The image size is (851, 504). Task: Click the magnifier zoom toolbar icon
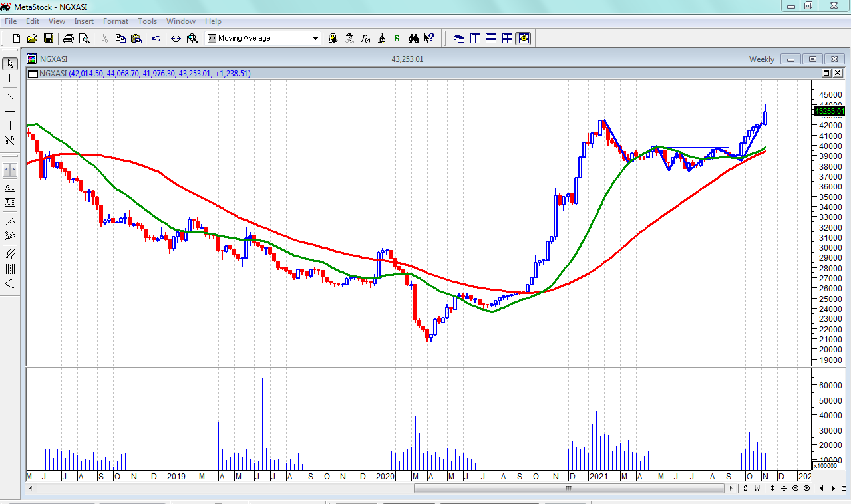(192, 39)
